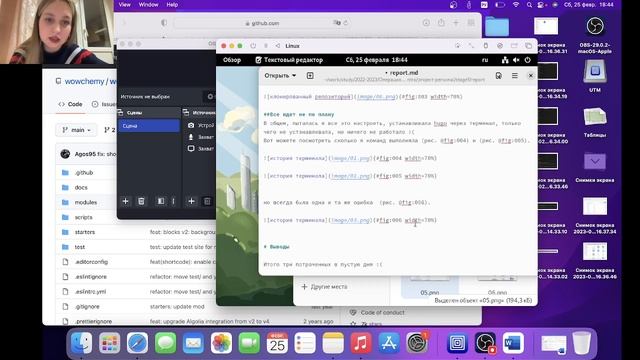640x360 pixels.
Task: Open the docs folder in repository
Action: (x=81, y=187)
